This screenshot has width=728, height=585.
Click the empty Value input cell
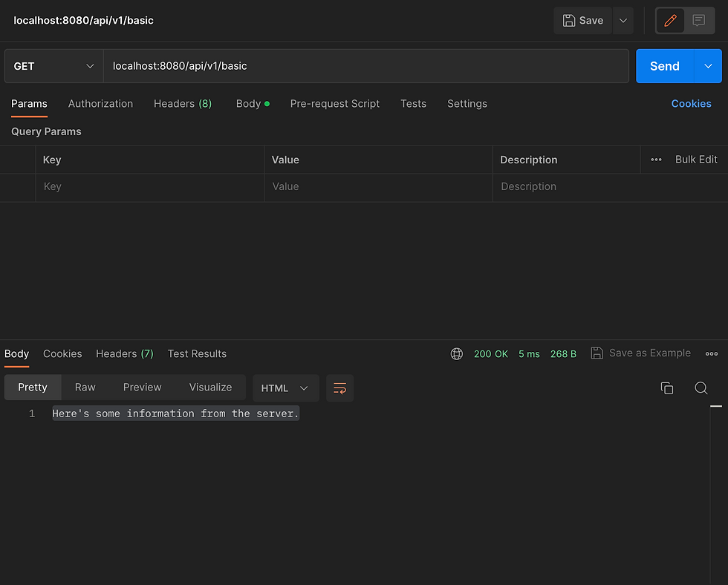click(378, 187)
